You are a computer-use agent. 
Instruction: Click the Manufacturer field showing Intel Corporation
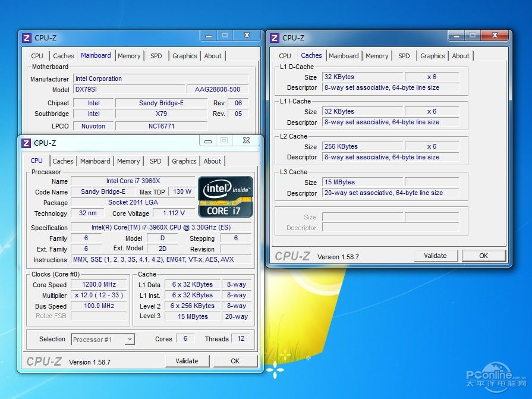(161, 78)
